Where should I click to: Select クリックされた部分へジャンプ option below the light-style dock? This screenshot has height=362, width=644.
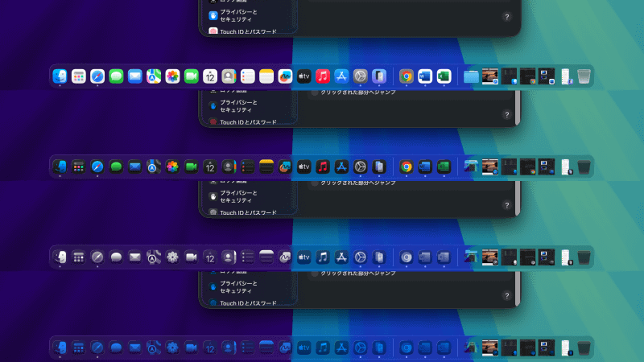(358, 93)
